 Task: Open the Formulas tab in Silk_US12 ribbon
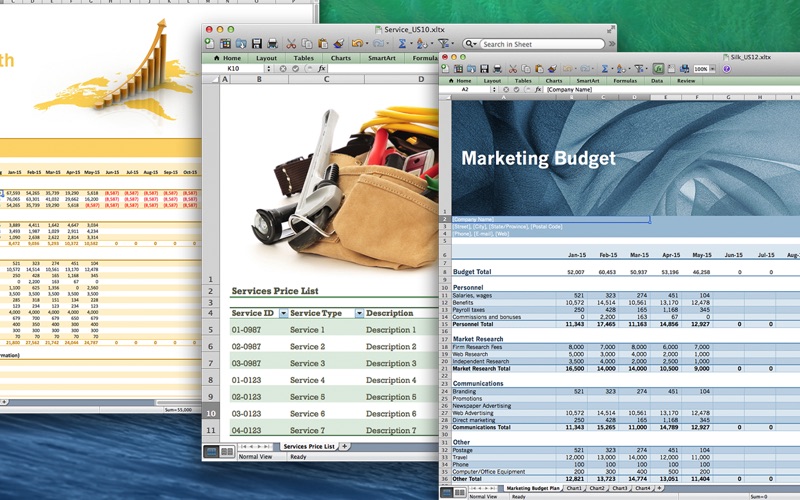(x=625, y=81)
